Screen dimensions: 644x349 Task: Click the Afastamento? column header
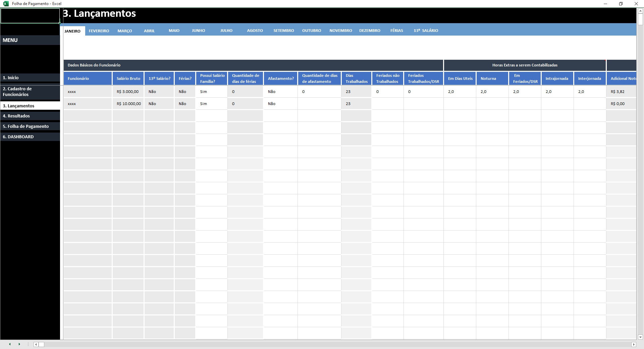pyautogui.click(x=281, y=79)
